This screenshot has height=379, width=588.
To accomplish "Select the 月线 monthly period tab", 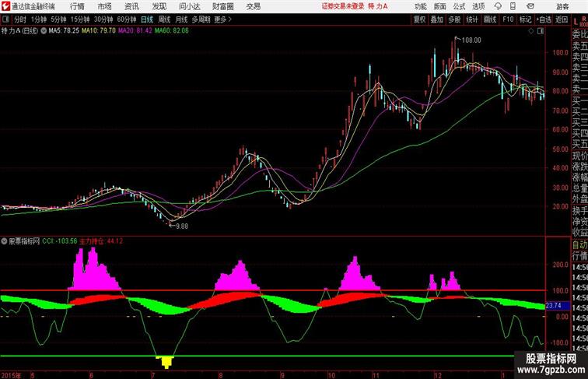I will 181,19.
